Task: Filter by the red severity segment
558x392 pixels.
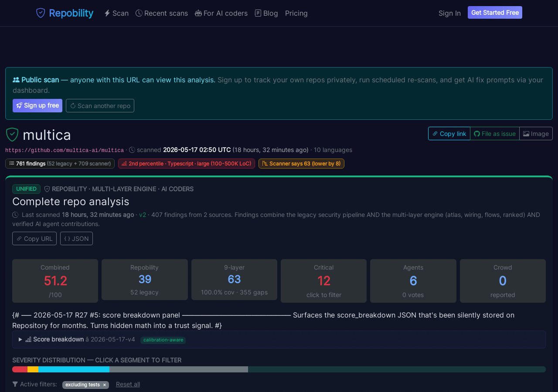Action: 20,369
